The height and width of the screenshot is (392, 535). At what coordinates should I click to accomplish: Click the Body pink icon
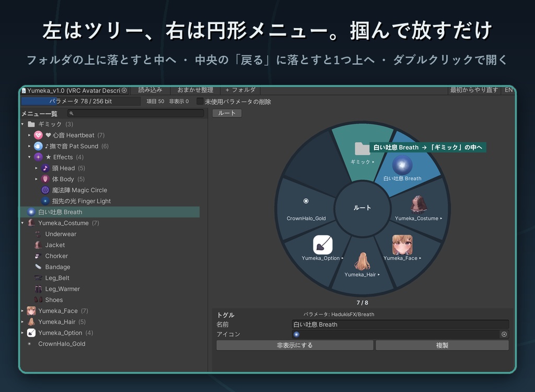[x=45, y=179]
